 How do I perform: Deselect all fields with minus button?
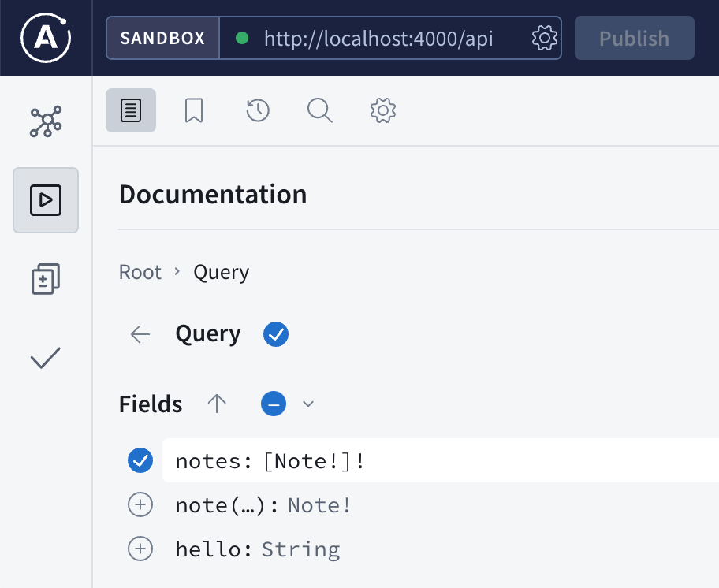274,404
